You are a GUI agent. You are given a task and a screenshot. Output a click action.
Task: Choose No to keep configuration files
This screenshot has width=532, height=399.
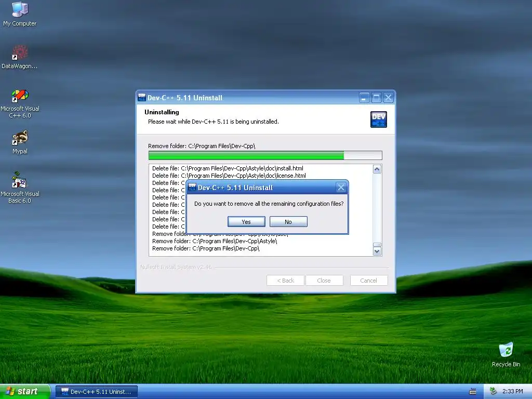tap(288, 221)
